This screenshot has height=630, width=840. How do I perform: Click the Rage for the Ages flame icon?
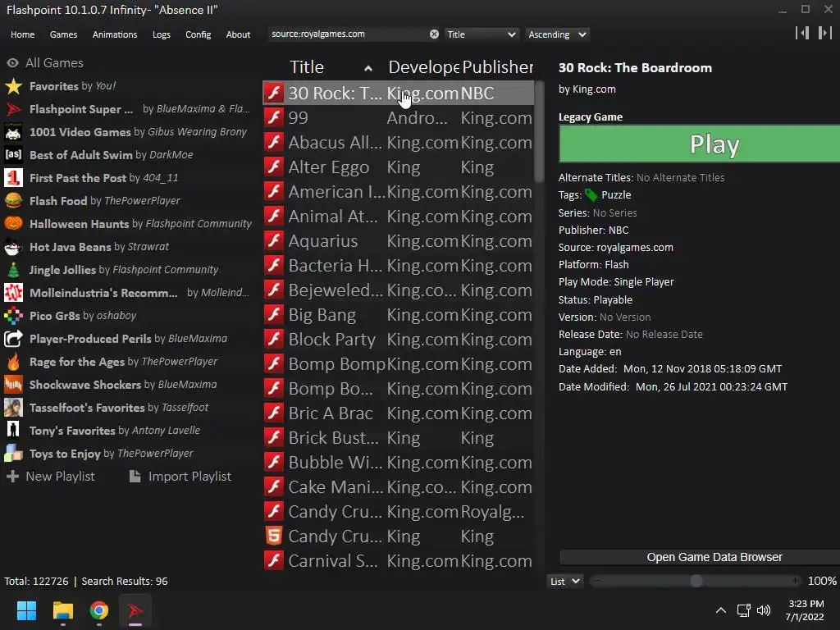point(13,362)
